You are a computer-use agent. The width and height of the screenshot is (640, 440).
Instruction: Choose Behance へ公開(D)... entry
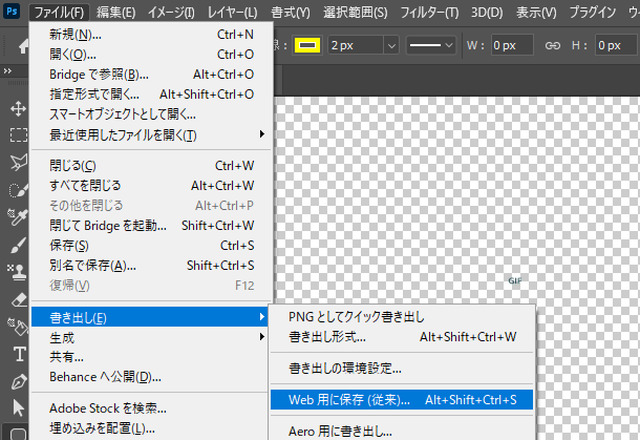[x=151, y=377]
